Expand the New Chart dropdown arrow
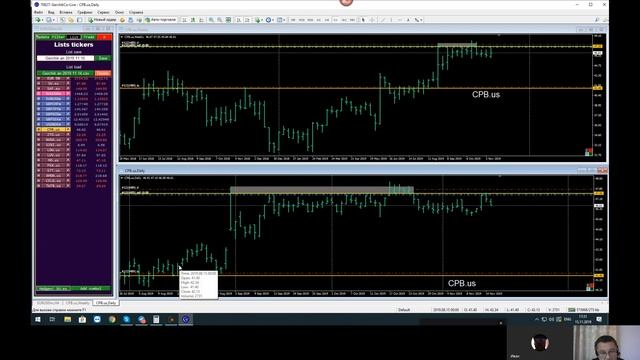The image size is (640, 360). [x=42, y=20]
